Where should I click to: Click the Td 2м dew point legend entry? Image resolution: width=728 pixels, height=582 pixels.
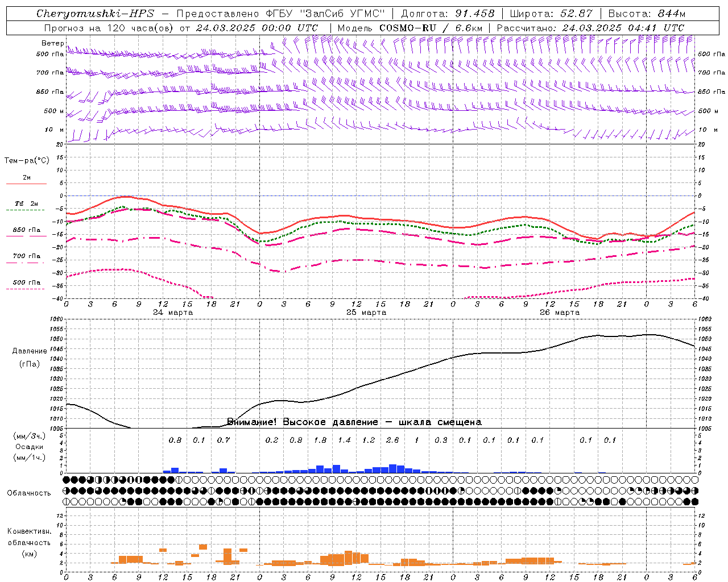coord(27,203)
